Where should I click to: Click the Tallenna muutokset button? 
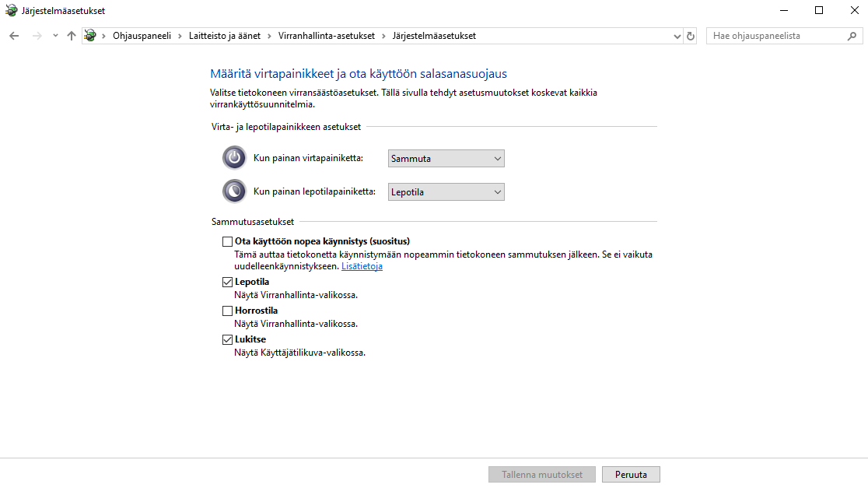(542, 475)
